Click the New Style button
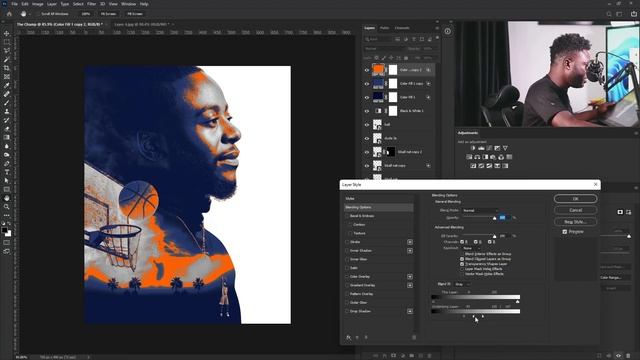The height and width of the screenshot is (360, 640). point(576,222)
